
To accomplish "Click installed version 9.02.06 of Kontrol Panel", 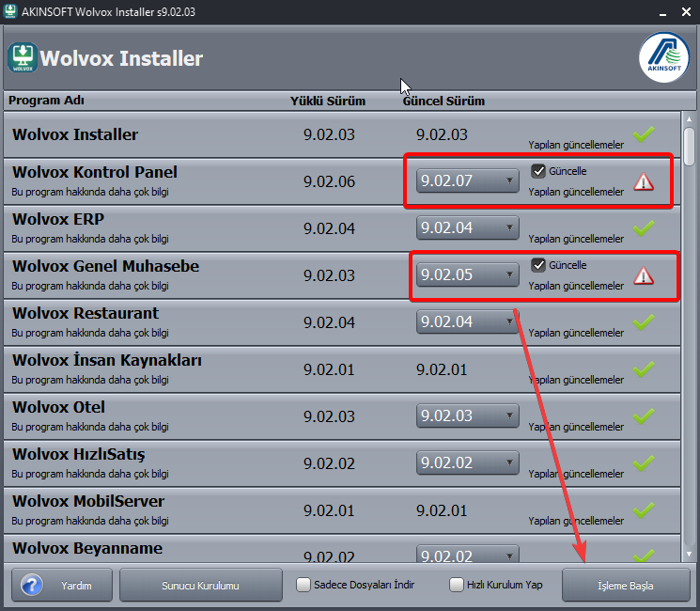I will point(329,181).
